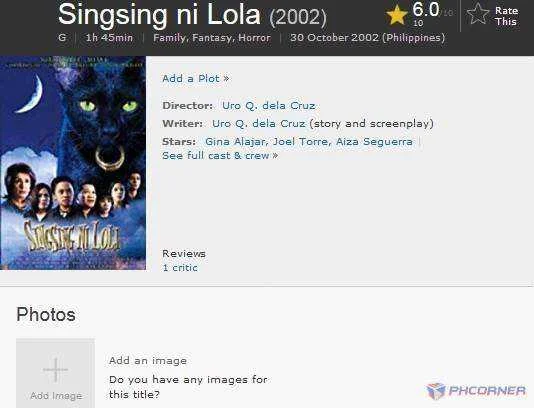
Task: Open Gina Alajar's profile link
Action: tap(235, 141)
